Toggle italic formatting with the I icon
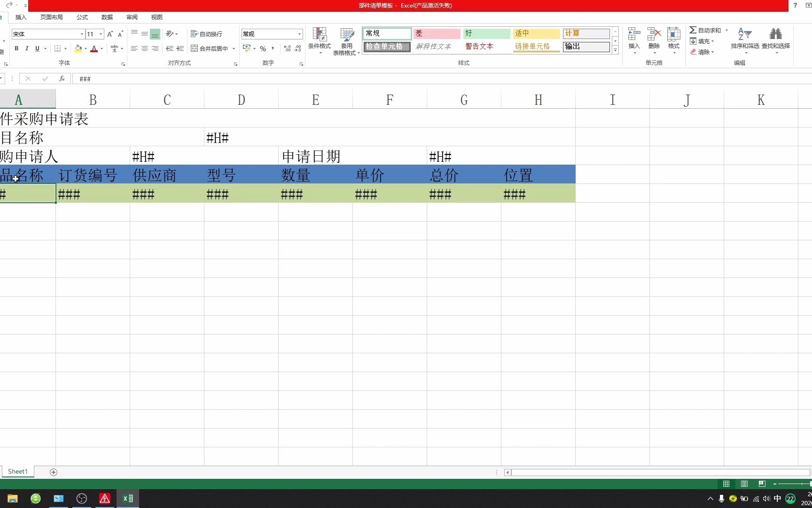This screenshot has width=812, height=508. (x=27, y=48)
